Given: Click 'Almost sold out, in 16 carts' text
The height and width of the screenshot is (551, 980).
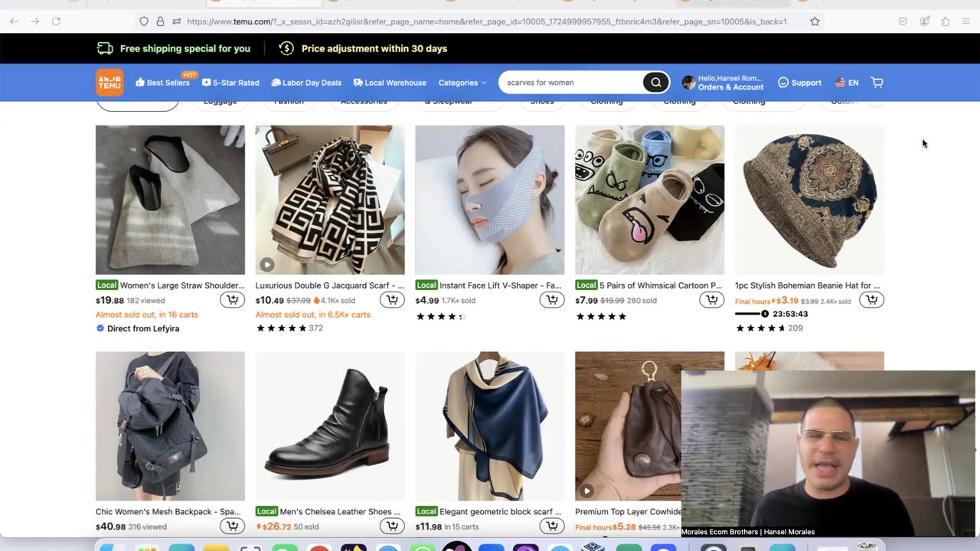Looking at the screenshot, I should [147, 315].
